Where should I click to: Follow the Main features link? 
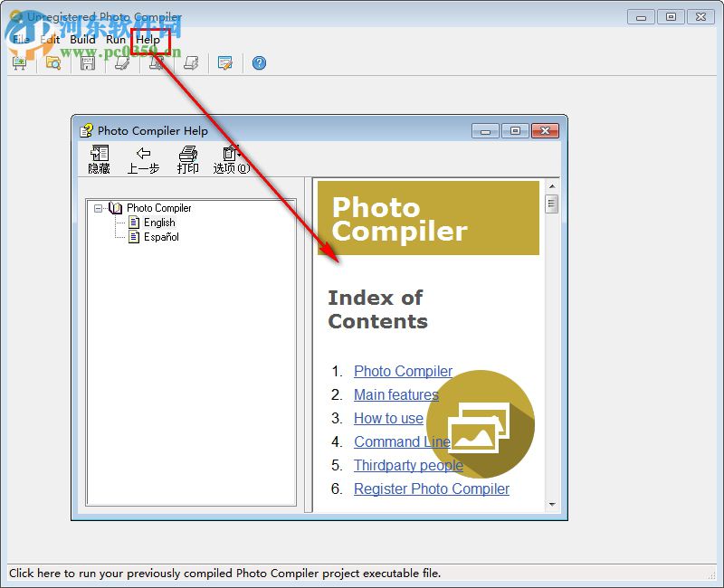coord(395,394)
